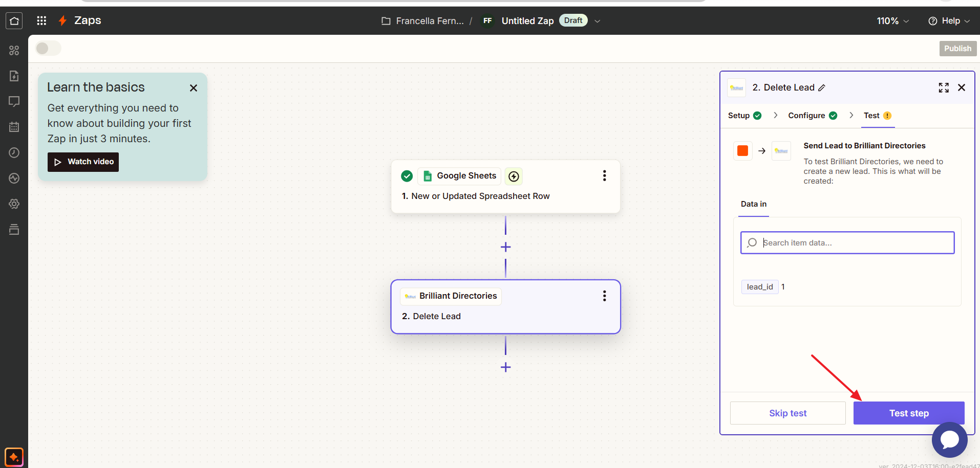This screenshot has height=468, width=980.
Task: Rename step with pencil icon next to Delete Lead
Action: click(822, 88)
